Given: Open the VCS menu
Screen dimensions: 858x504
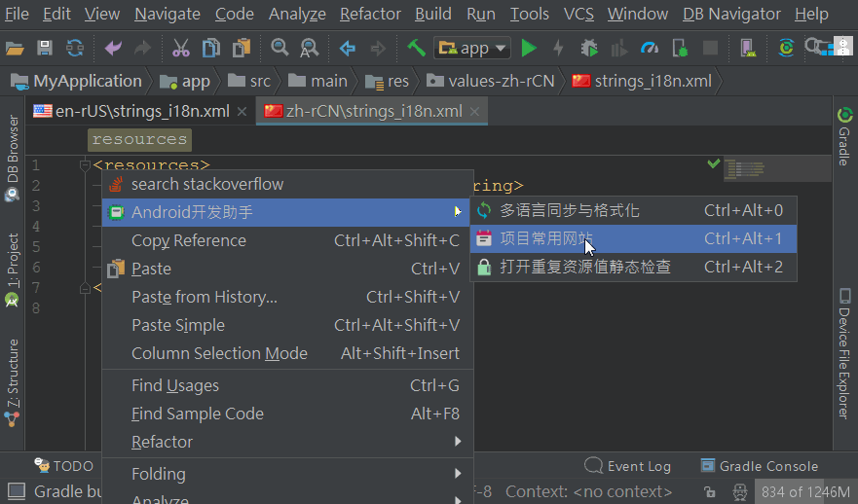Looking at the screenshot, I should coord(578,14).
